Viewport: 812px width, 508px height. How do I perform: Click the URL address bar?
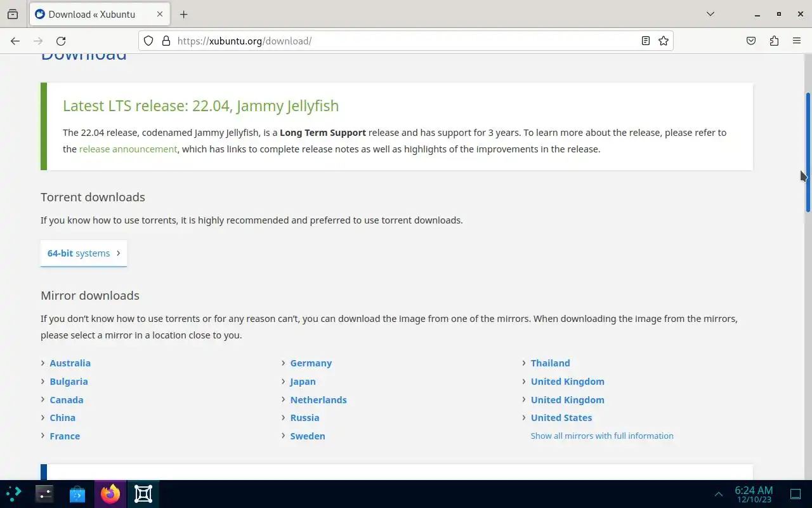tap(406, 41)
